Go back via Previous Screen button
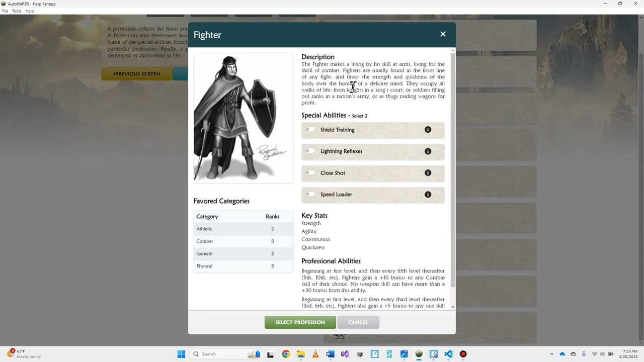Screen dimensions: 644x362 137,74
